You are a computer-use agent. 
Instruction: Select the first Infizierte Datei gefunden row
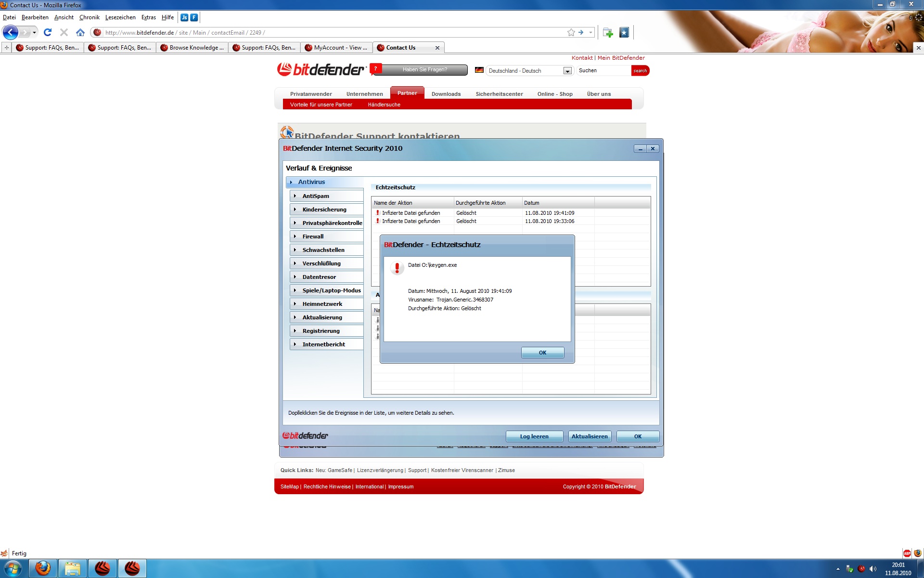(511, 213)
